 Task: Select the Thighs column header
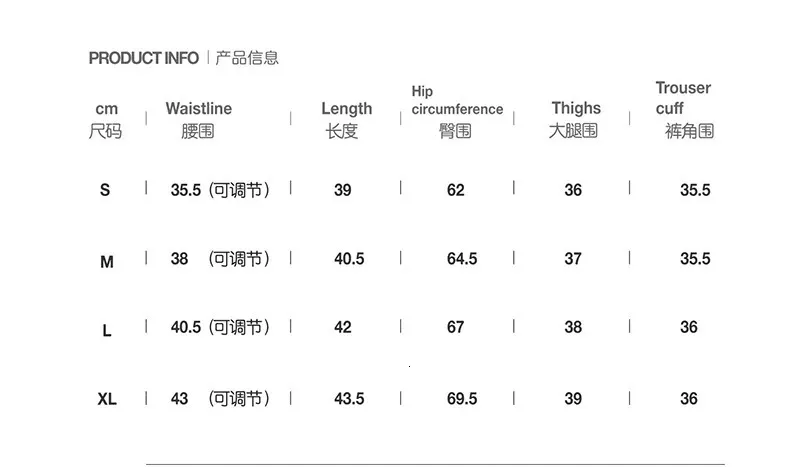[576, 108]
